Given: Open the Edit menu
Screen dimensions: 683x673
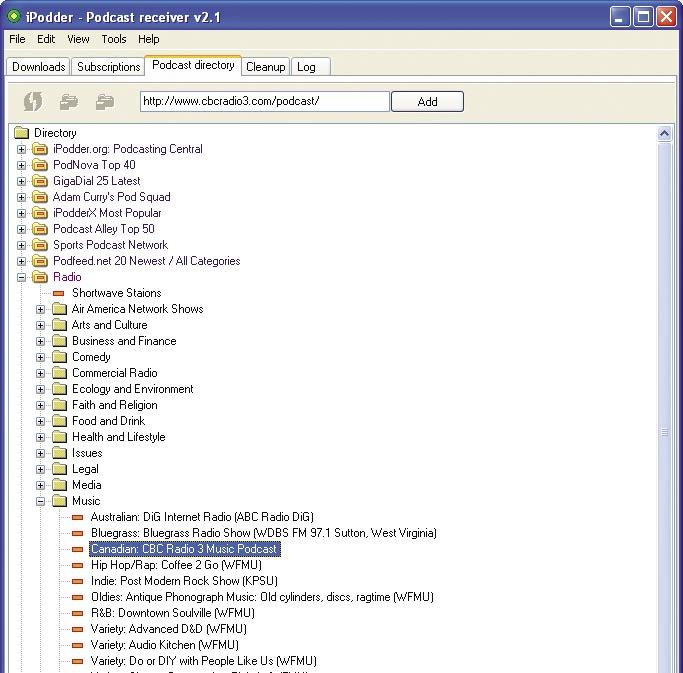Looking at the screenshot, I should coord(46,39).
